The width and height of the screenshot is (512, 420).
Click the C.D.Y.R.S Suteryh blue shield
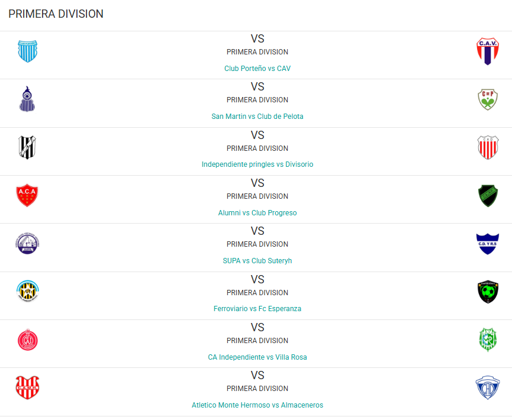click(488, 244)
